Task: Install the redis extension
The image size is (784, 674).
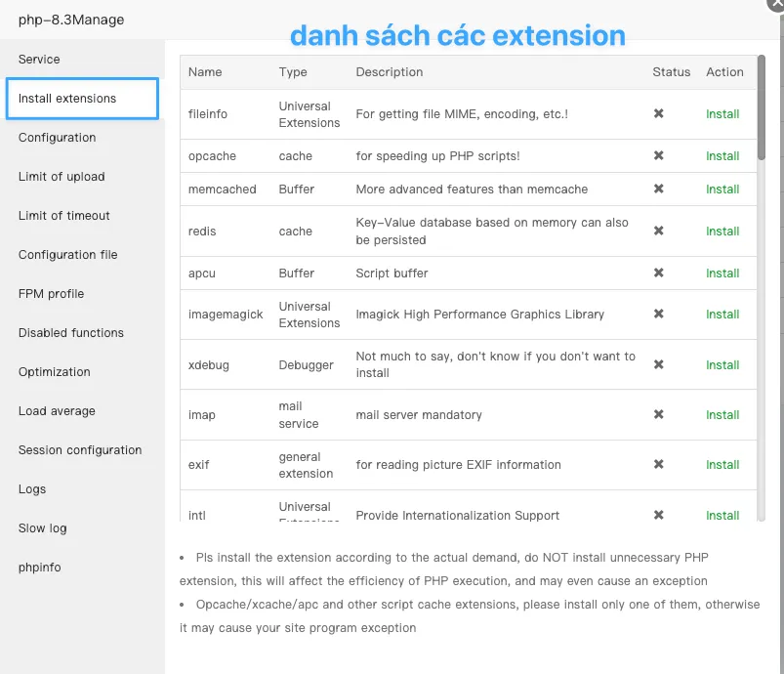Action: pos(722,232)
